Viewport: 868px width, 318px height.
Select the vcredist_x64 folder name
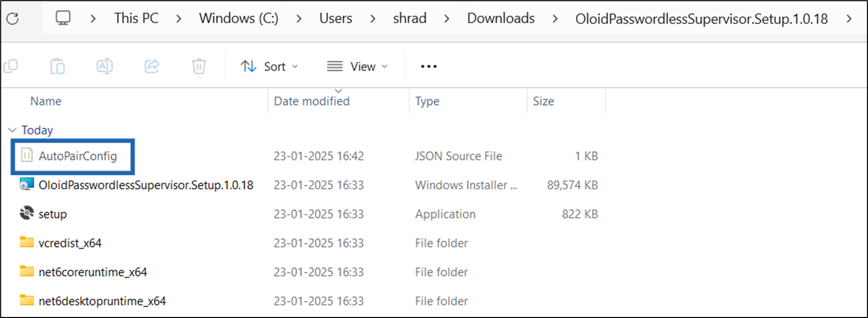pos(70,243)
